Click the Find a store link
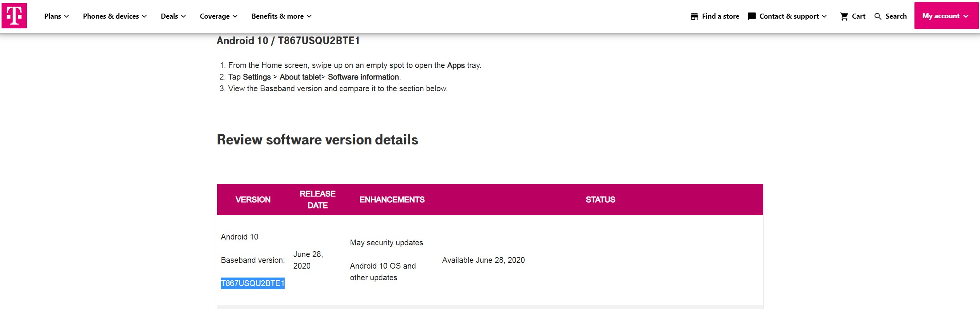Viewport: 980px width, 309px height. tap(720, 16)
